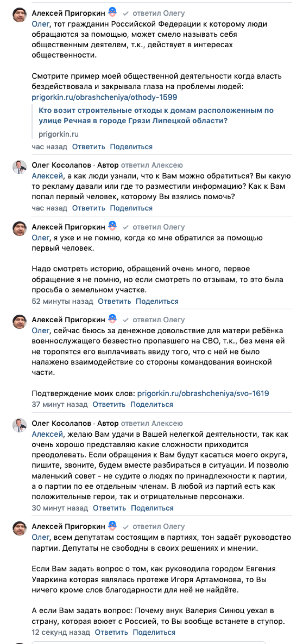Click the prigorkin.ru domain caption under the link preview

tap(59, 134)
